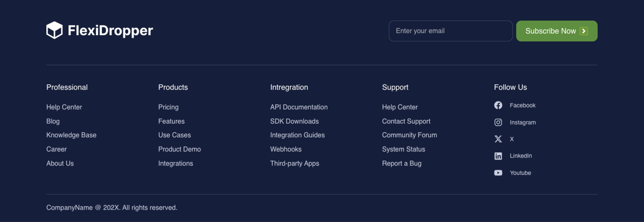Open API Documentation
The width and height of the screenshot is (644, 222).
point(299,107)
